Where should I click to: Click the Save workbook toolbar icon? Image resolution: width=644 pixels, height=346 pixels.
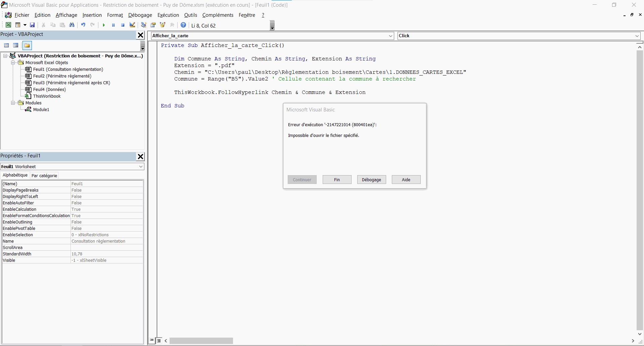32,25
